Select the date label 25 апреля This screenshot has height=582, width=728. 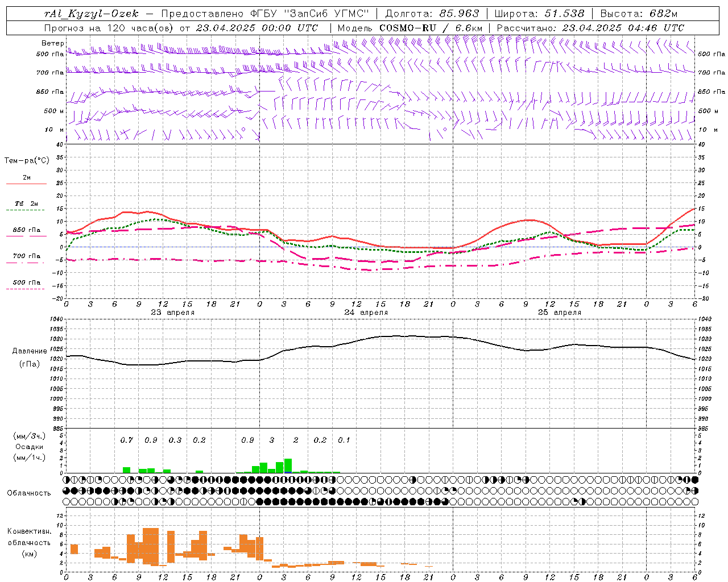560,313
